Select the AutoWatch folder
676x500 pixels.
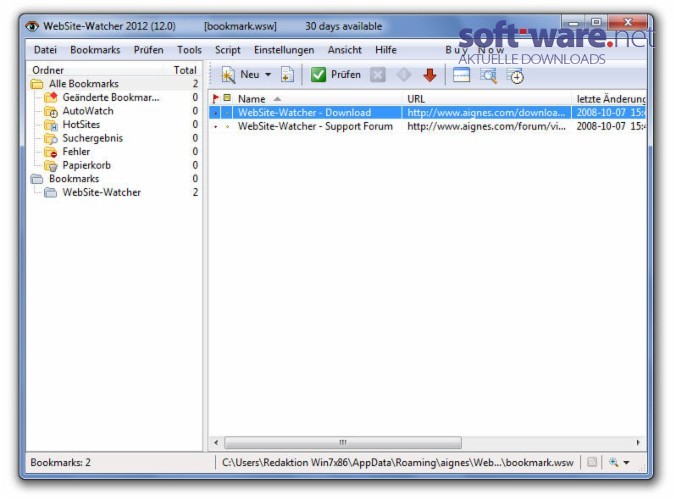(x=88, y=111)
